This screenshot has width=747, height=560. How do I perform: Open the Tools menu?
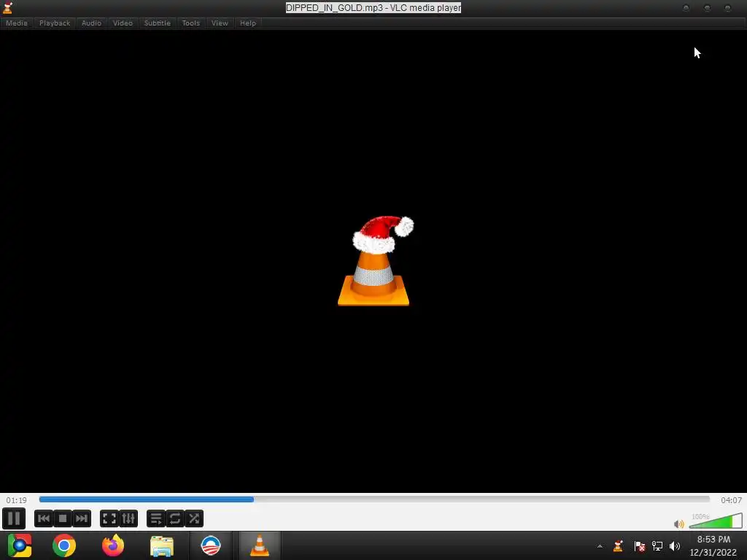click(191, 23)
